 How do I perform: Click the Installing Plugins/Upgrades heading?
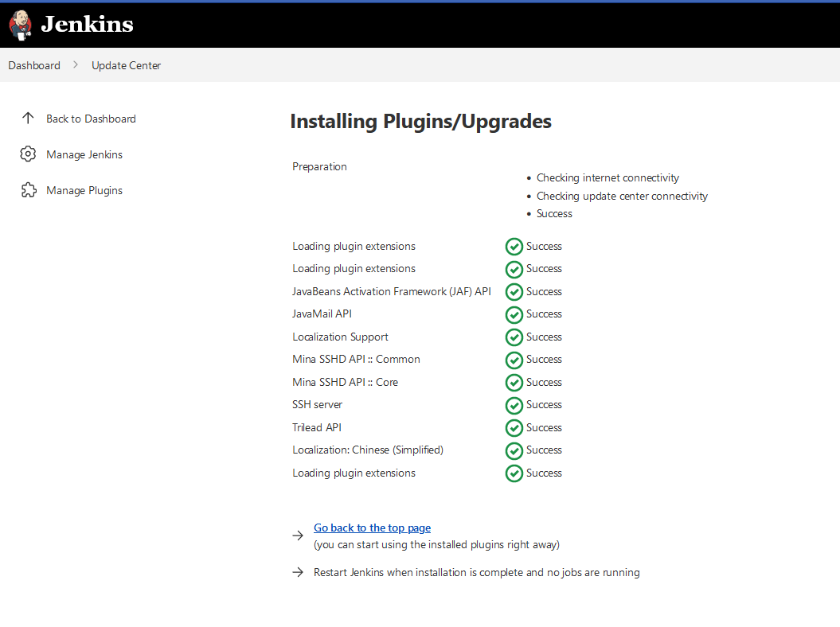(x=420, y=122)
